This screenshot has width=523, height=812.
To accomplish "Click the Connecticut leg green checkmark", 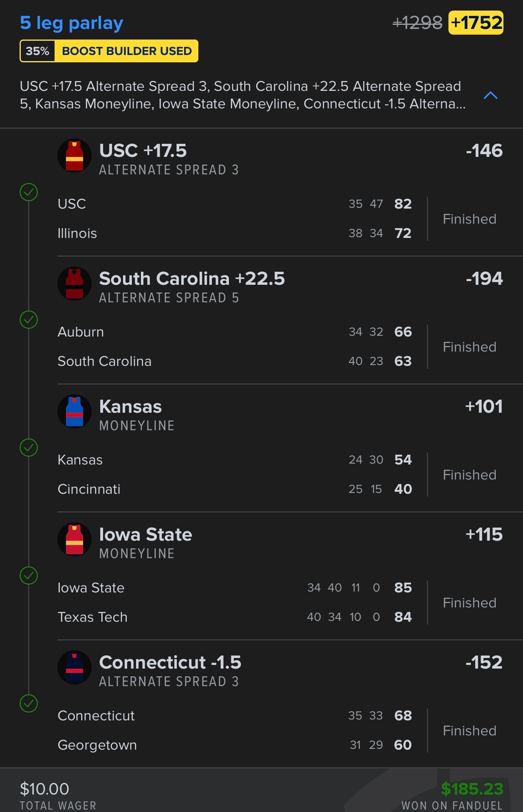I will coord(29,704).
